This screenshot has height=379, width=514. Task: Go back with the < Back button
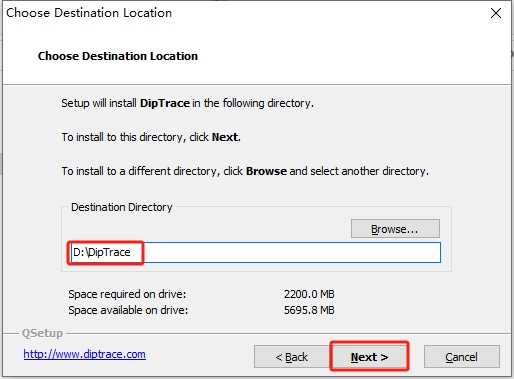tap(292, 357)
